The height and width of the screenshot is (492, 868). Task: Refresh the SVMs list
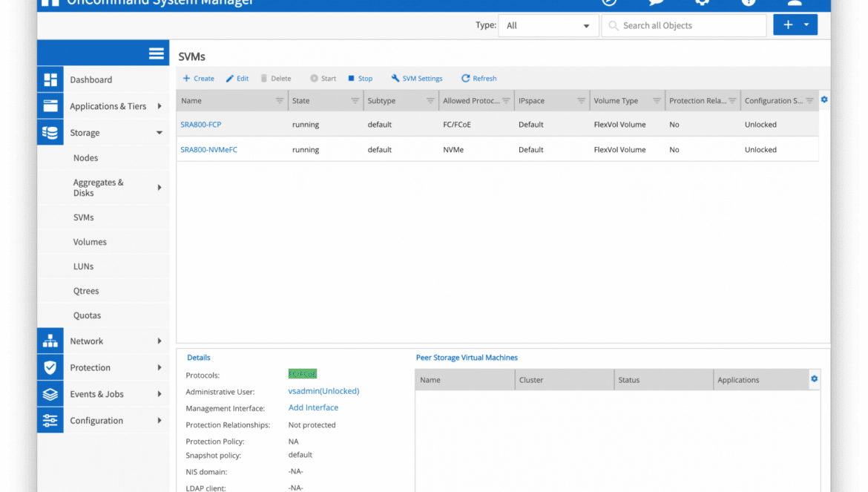point(479,79)
